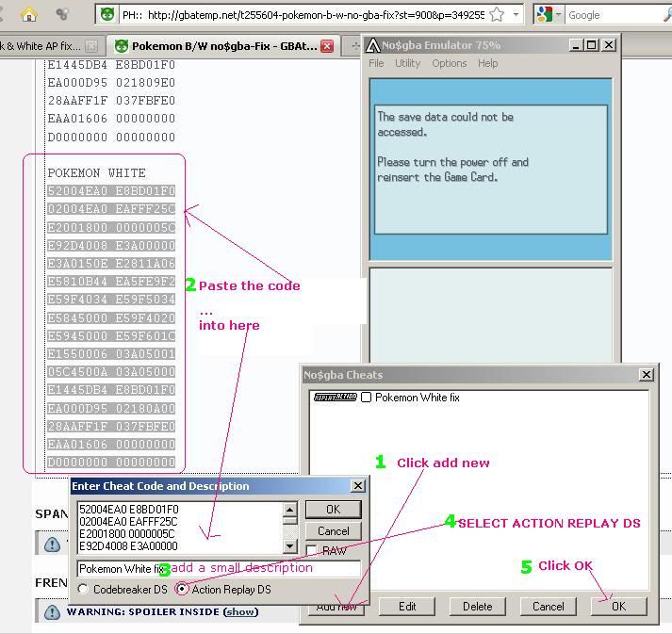Click the bookmark star in address bar

tap(496, 15)
